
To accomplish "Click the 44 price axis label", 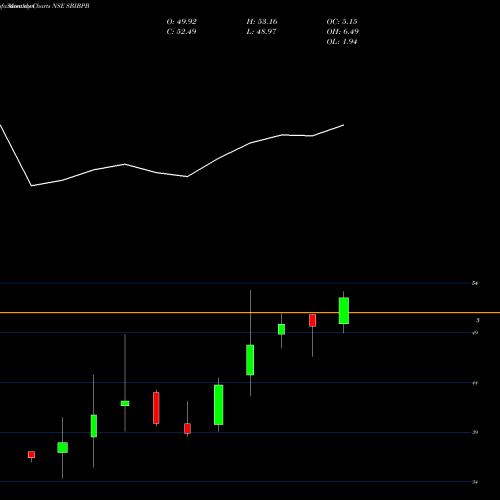I will tap(475, 383).
